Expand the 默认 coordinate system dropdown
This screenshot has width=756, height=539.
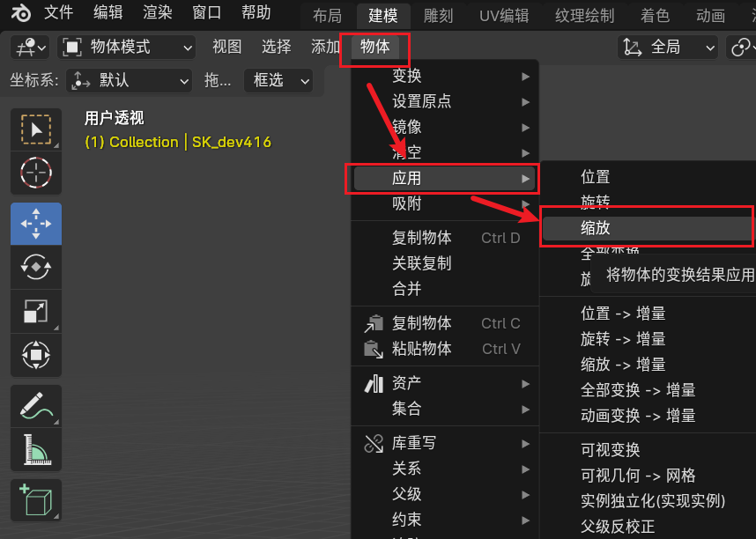(130, 80)
